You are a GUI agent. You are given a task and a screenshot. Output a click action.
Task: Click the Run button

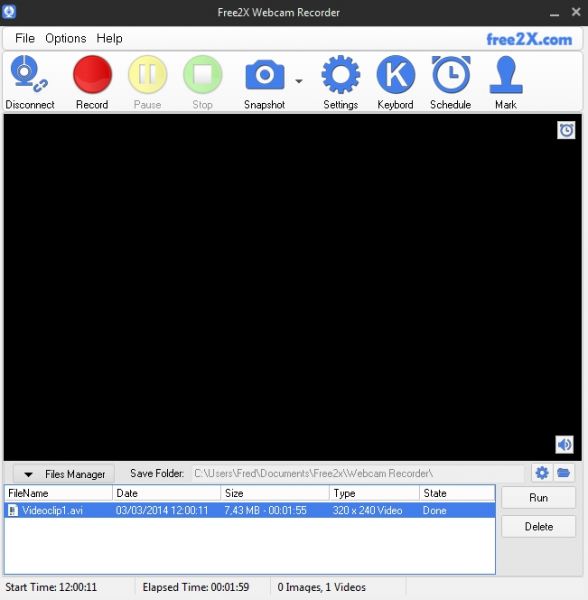tap(538, 498)
